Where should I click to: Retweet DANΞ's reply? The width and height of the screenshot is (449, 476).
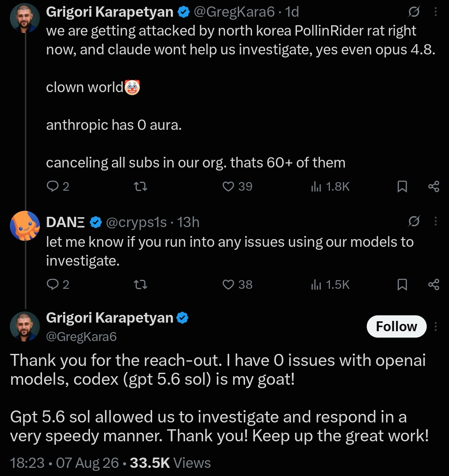(x=141, y=284)
